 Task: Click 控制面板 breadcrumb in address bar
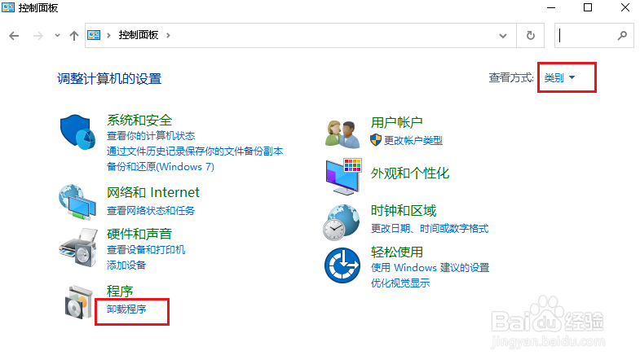139,36
